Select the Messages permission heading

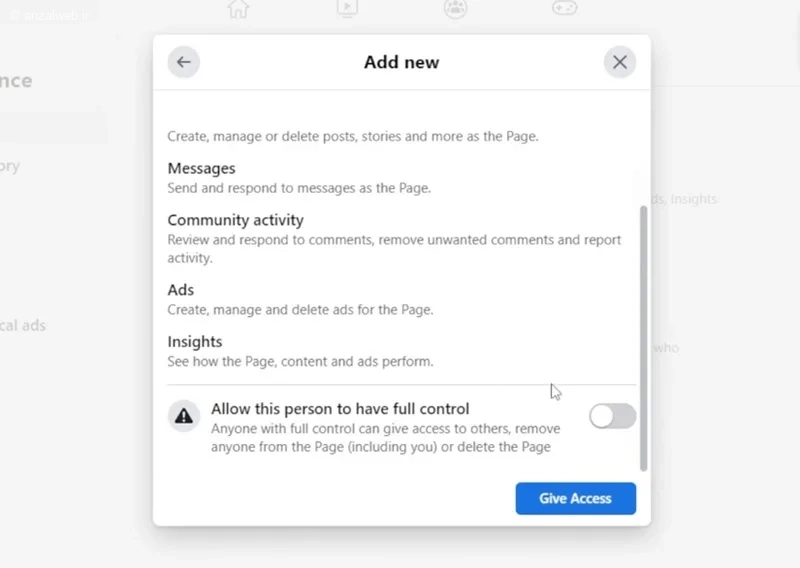pos(202,168)
